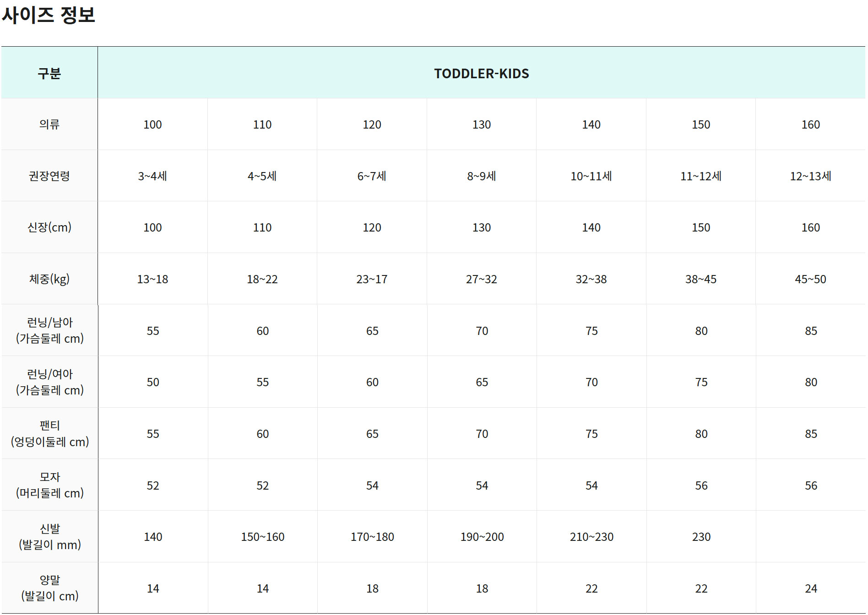Select the 팬티 엉덩이둘레 row label

(49, 434)
